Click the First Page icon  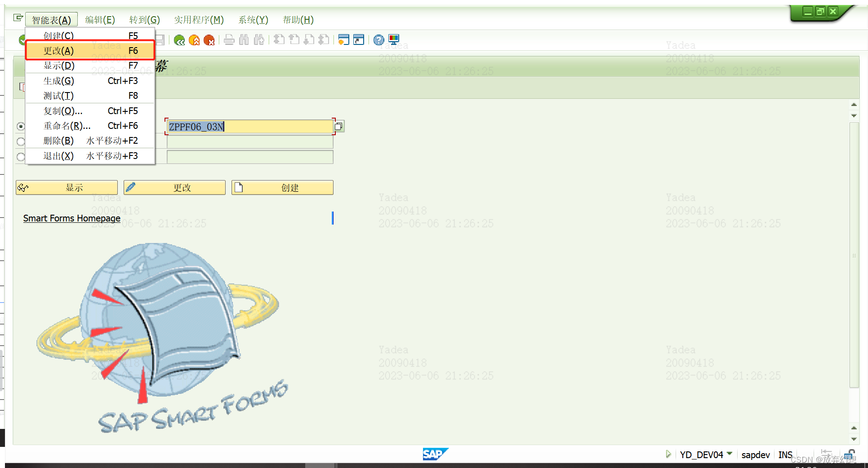279,40
